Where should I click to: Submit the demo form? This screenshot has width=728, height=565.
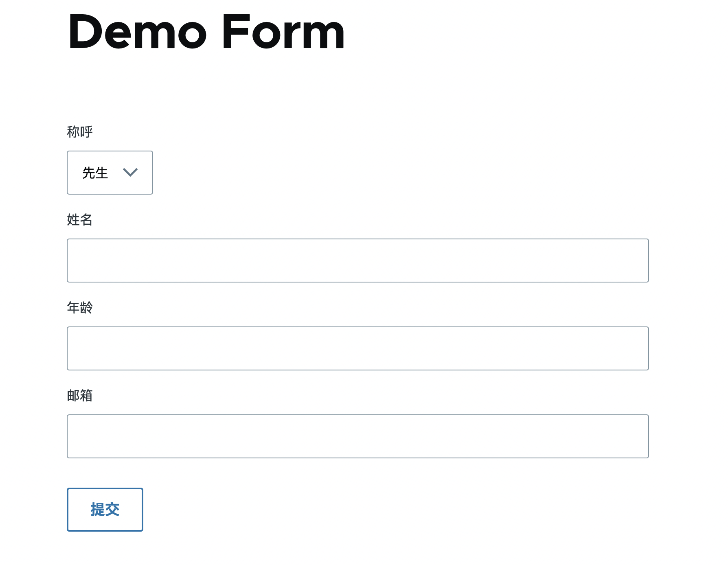(x=105, y=510)
